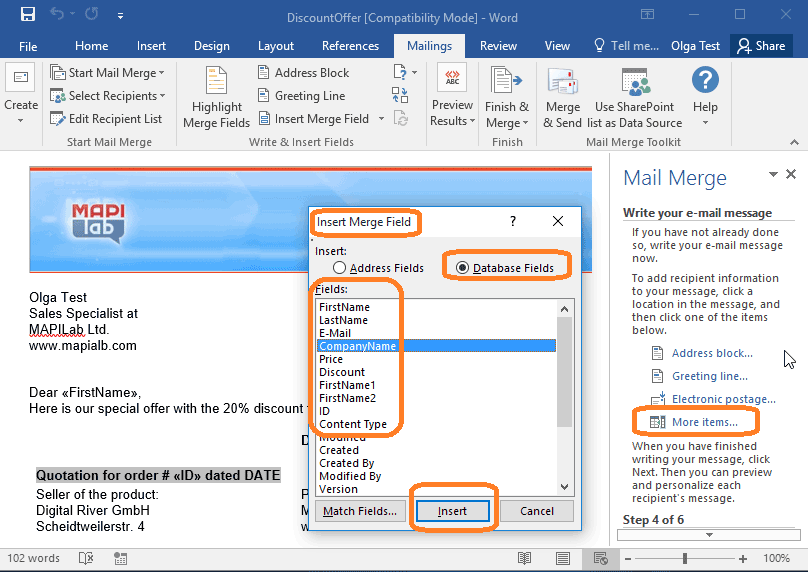Select Discount in the Fields list
Viewport: 808px width, 572px height.
tap(436, 372)
